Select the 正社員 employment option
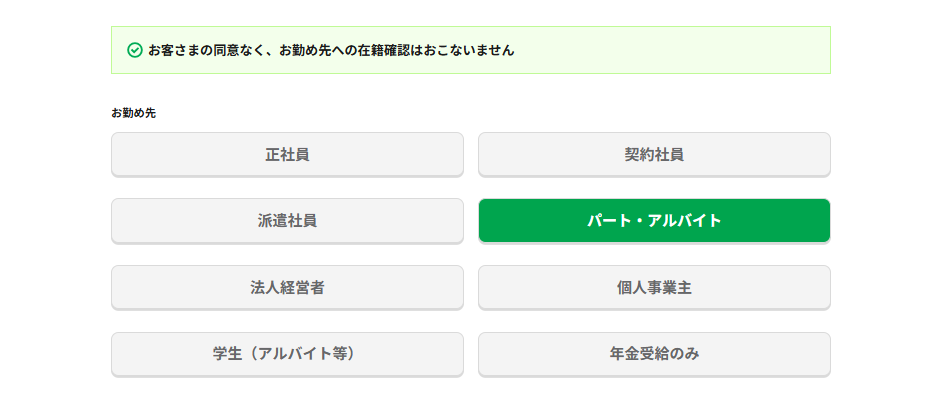This screenshot has height=408, width=936. 287,154
